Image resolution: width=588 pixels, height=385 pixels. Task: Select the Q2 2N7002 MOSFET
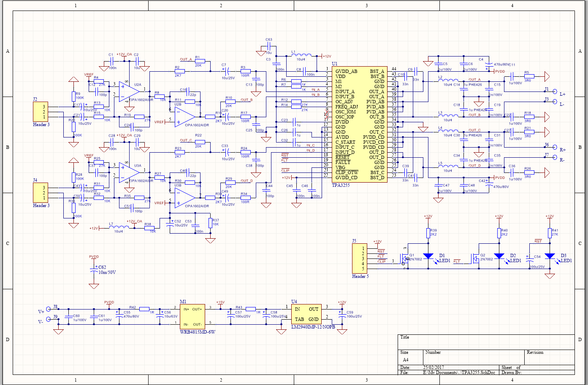(x=474, y=258)
